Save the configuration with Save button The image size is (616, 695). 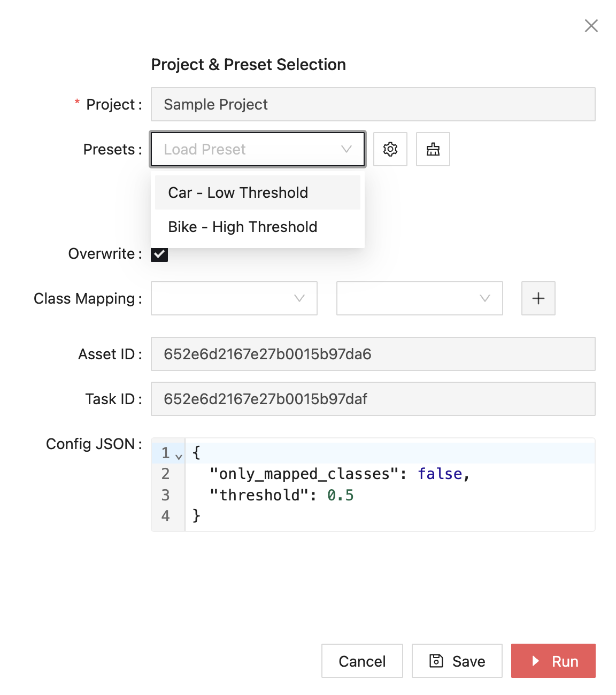[x=457, y=661]
